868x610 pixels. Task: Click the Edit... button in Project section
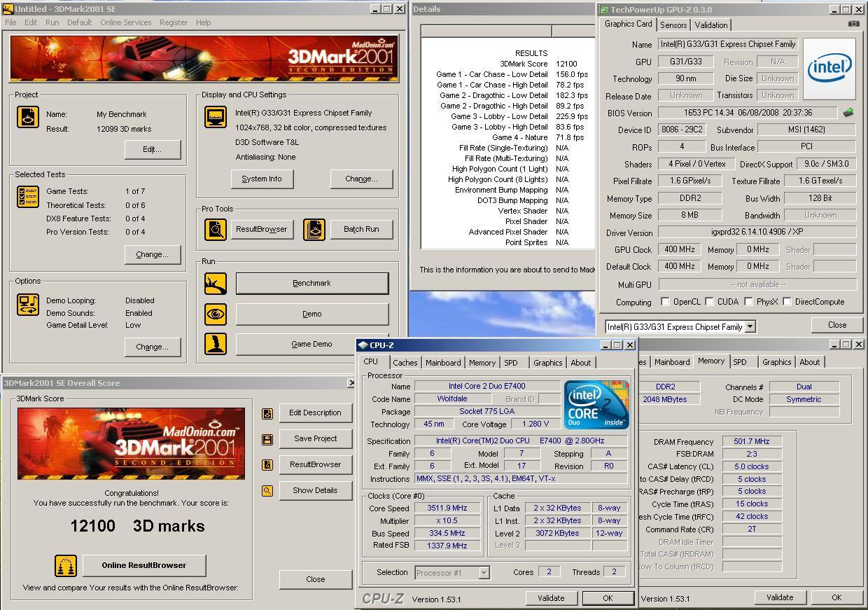tap(153, 149)
